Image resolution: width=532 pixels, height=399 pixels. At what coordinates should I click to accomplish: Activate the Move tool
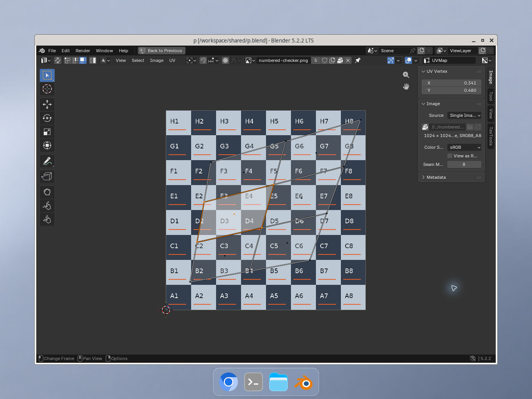pyautogui.click(x=47, y=104)
